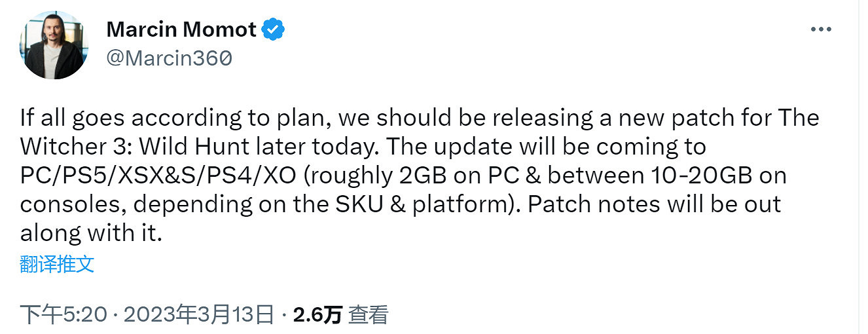Screen dimensions: 868x334
Task: Click the word "consoles" in the tweet
Action: pos(71,204)
